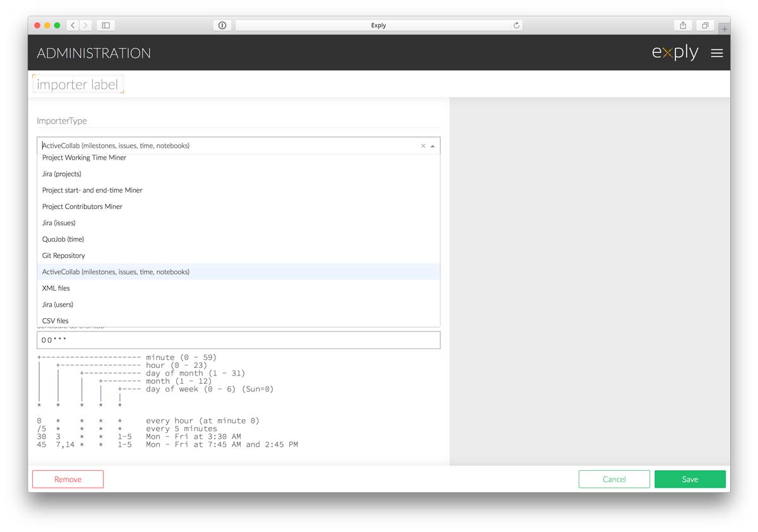Select the highlighted ActiveCollab list option
This screenshot has height=532, width=758.
238,272
